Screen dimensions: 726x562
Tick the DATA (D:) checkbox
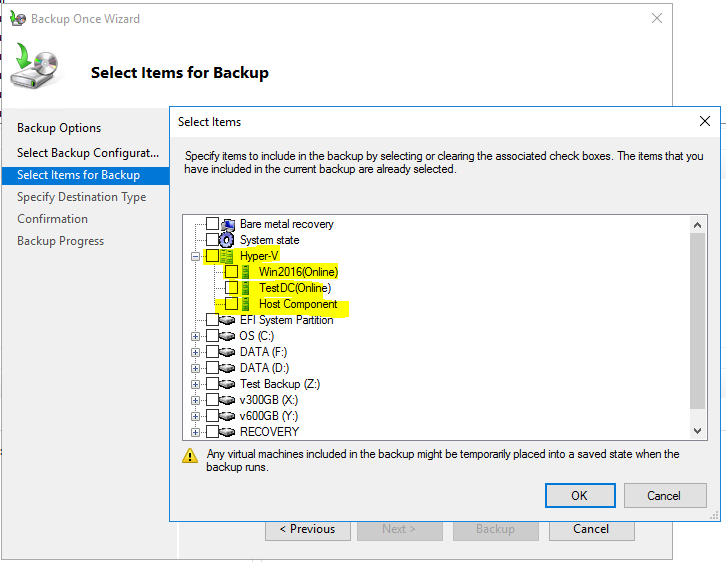(x=213, y=368)
